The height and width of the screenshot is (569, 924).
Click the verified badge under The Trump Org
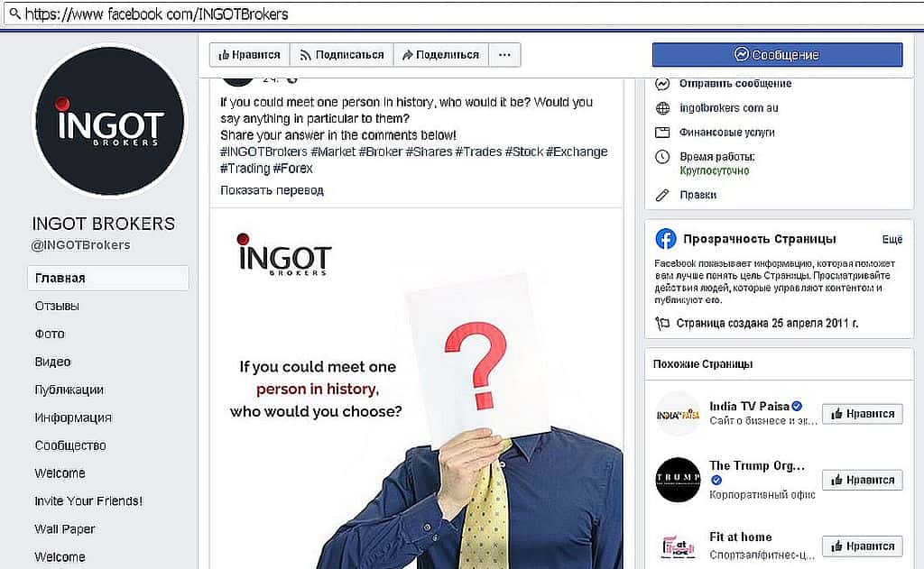[x=716, y=480]
